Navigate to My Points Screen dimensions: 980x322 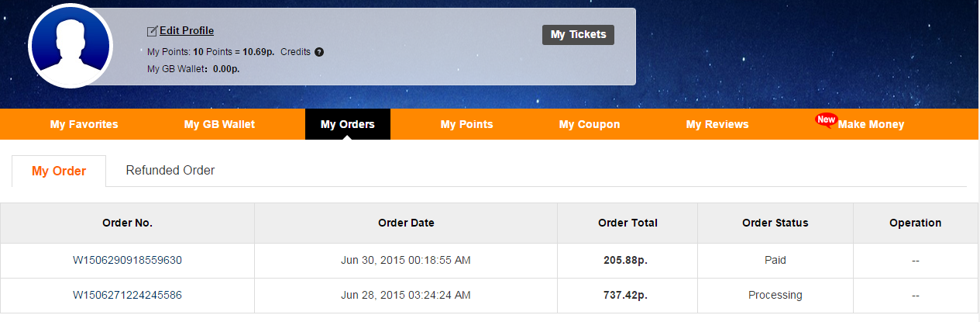tap(466, 124)
